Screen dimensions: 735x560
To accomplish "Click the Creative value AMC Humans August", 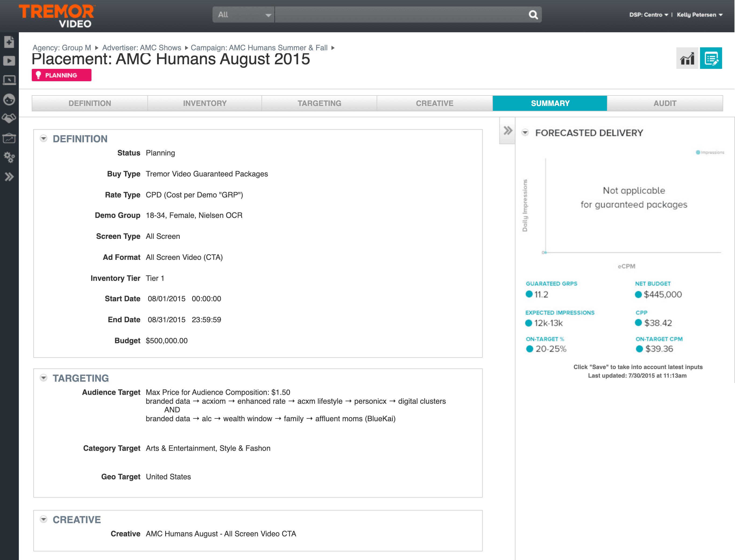I will pos(221,534).
